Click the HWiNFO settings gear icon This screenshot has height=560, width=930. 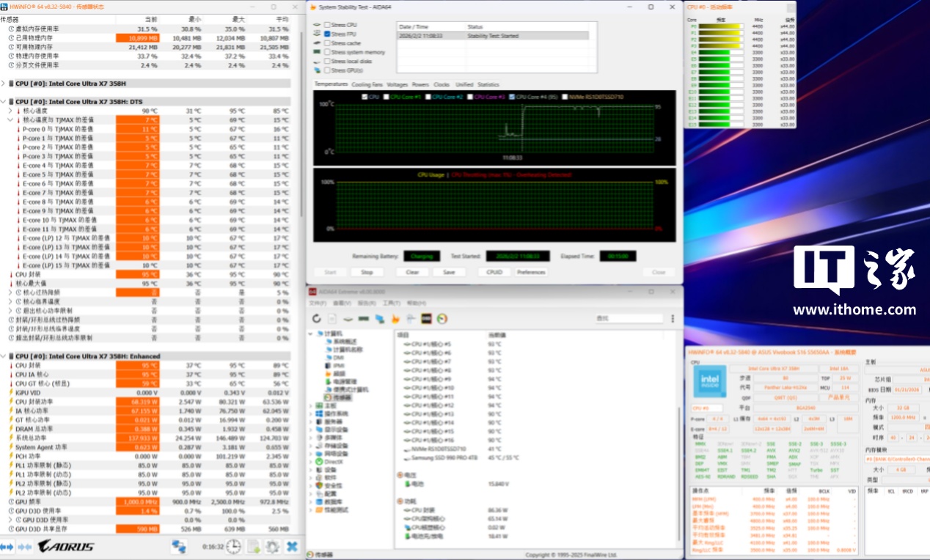click(272, 546)
